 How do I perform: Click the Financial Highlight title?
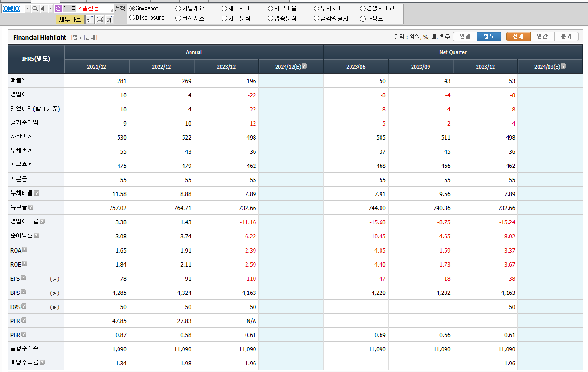[40, 37]
